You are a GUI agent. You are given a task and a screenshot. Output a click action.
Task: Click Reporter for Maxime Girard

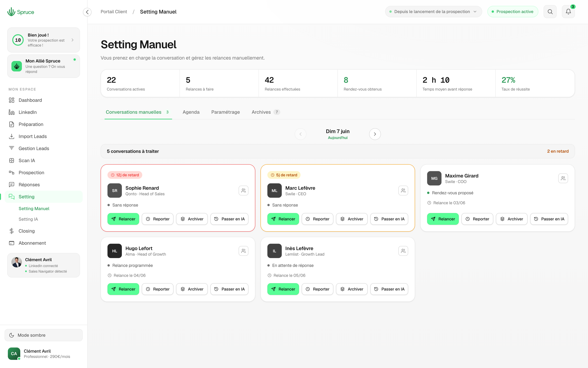click(477, 219)
